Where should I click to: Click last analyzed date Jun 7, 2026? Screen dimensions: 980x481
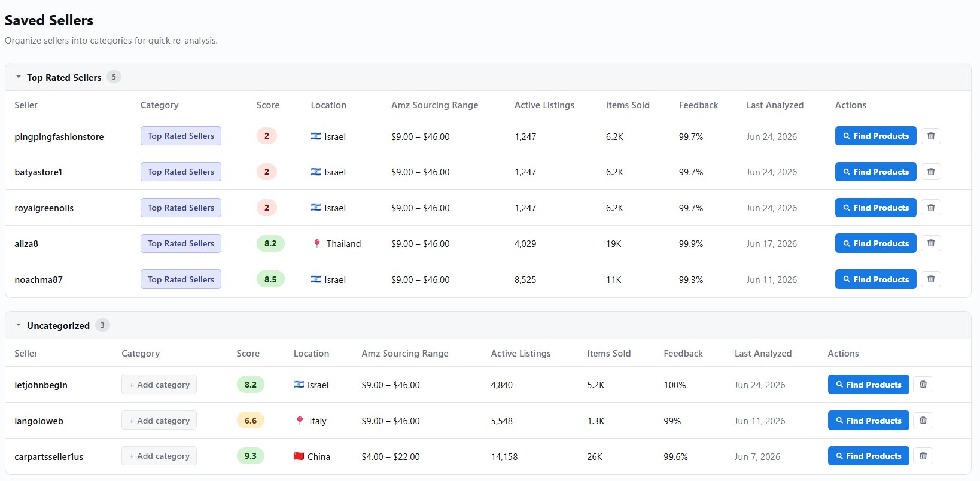[757, 457]
